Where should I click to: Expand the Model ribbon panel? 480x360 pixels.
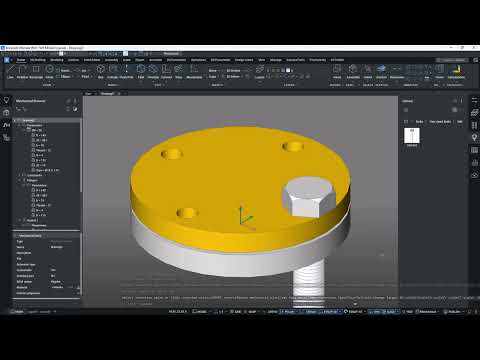click(x=113, y=85)
